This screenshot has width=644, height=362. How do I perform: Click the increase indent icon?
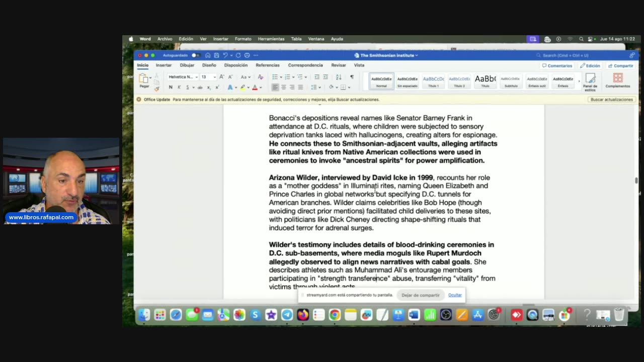point(326,77)
